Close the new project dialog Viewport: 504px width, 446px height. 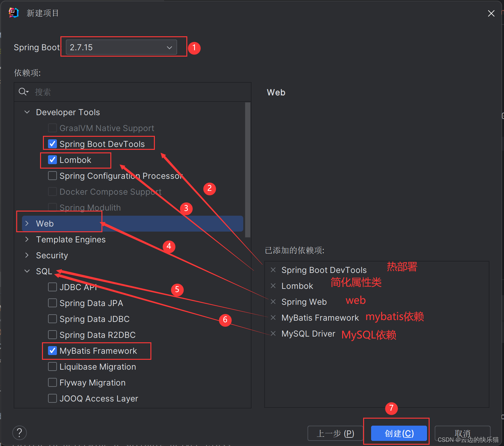[491, 13]
